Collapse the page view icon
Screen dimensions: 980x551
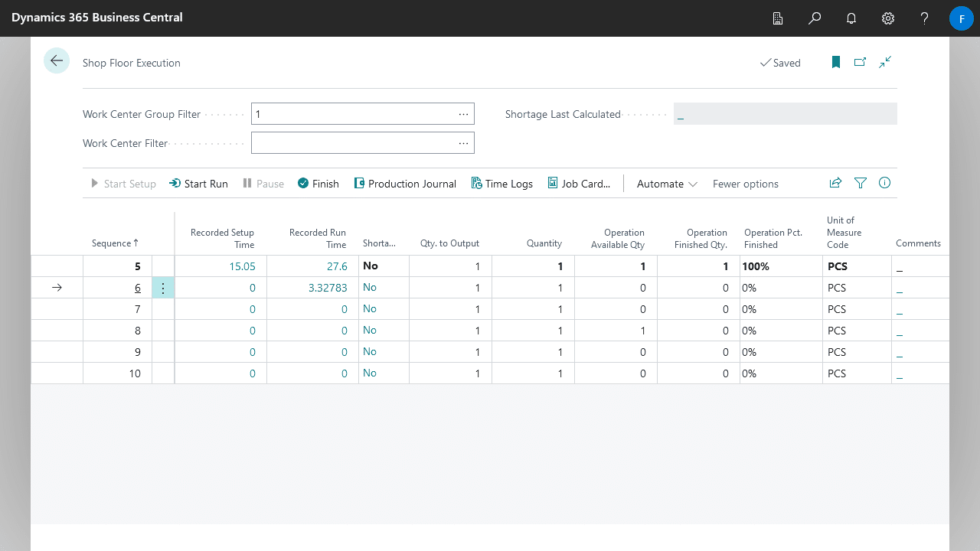[885, 62]
